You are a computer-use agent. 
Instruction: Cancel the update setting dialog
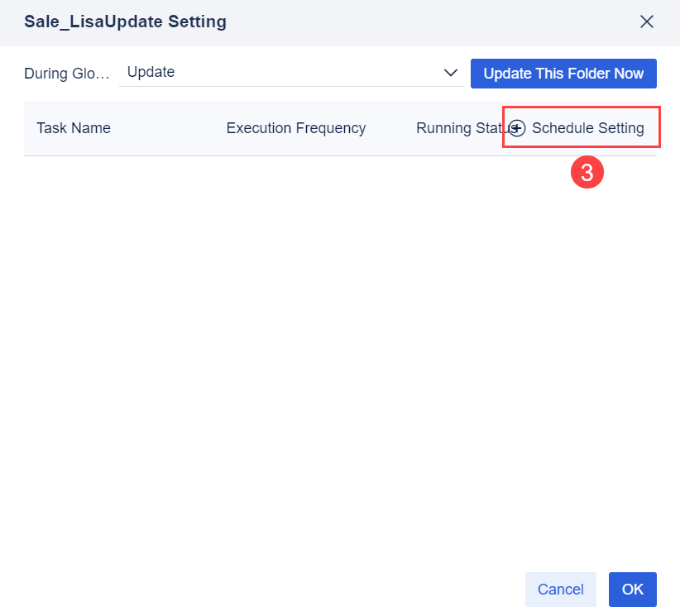(x=560, y=590)
